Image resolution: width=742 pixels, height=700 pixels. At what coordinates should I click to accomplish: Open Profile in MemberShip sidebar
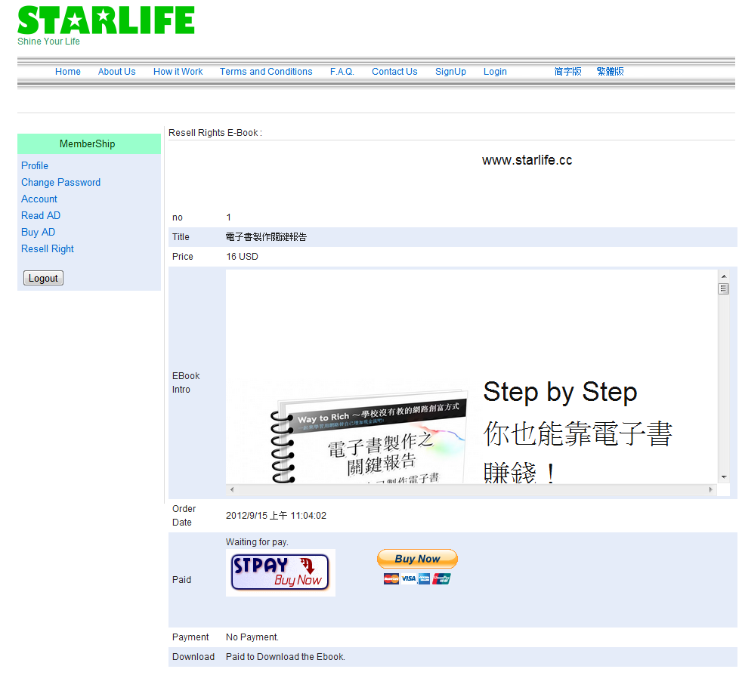35,165
